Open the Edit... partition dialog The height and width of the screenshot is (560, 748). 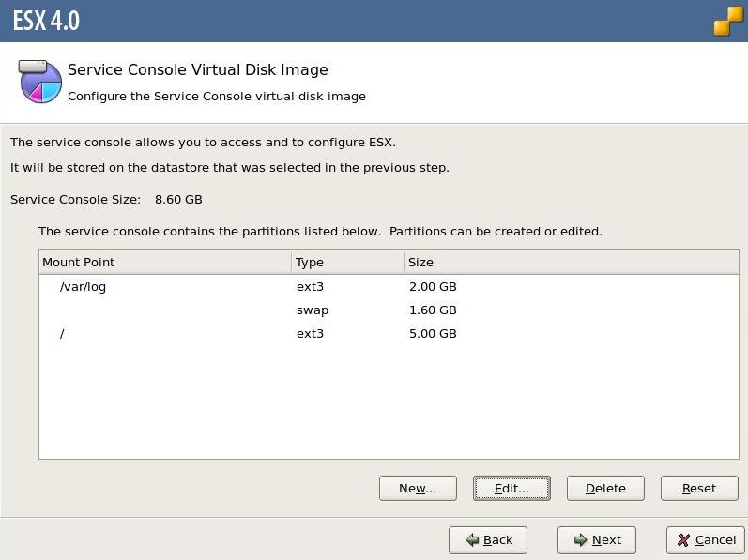511,488
